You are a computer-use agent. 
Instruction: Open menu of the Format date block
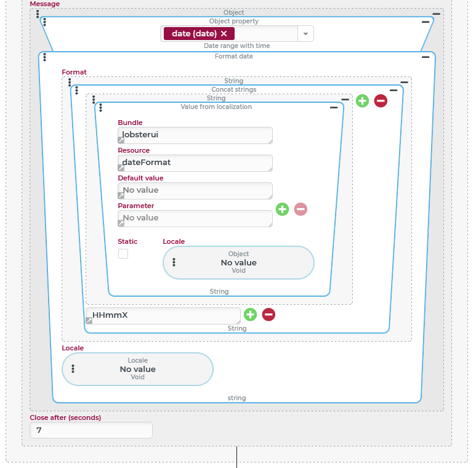(x=44, y=57)
